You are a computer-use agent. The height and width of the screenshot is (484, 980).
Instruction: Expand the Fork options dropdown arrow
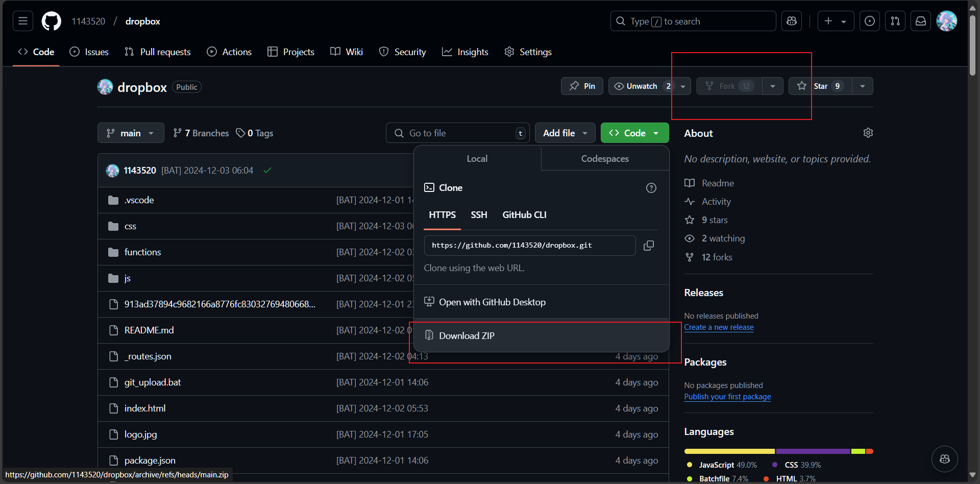point(773,86)
